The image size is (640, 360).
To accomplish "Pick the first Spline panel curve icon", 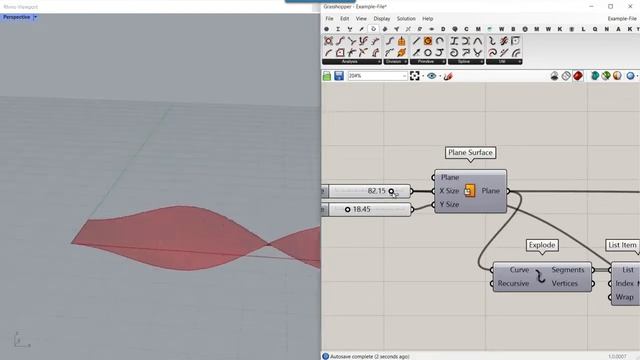I will click(454, 41).
